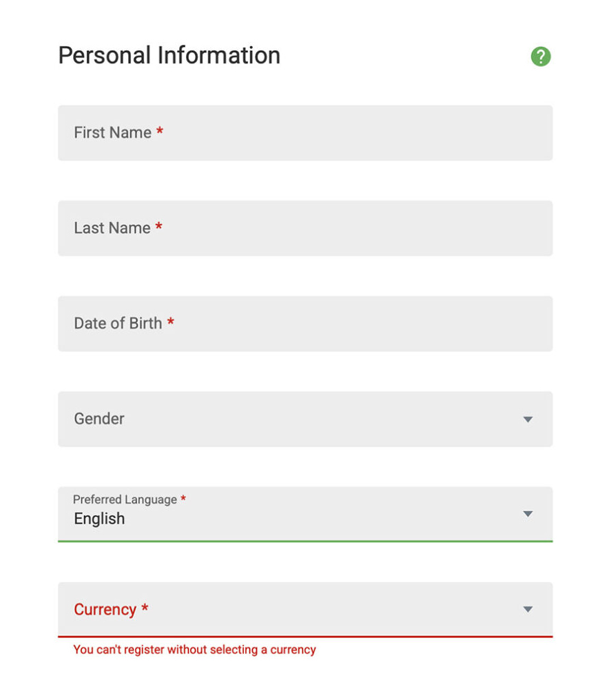Open the green help question mark icon

point(540,56)
